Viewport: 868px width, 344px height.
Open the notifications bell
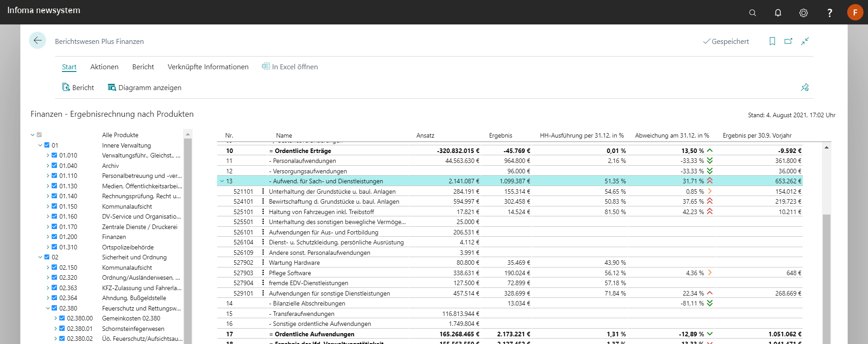coord(778,13)
